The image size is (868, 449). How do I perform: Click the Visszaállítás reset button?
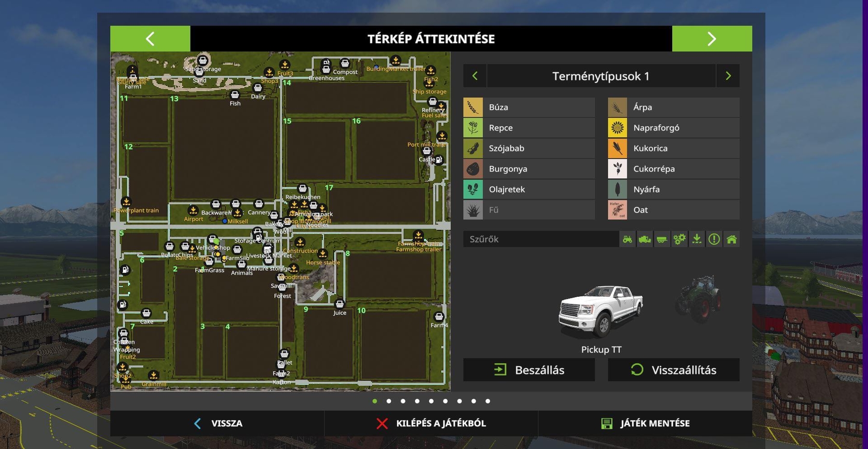point(673,370)
